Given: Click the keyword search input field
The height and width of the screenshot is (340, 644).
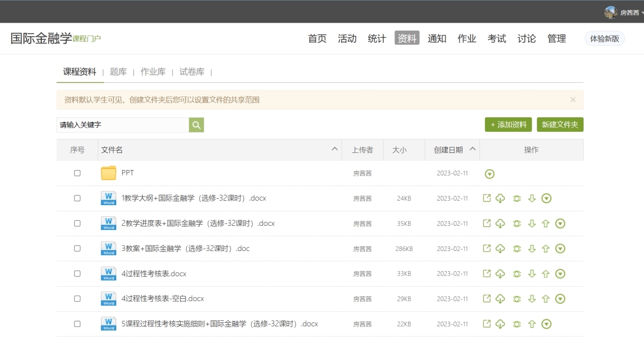Looking at the screenshot, I should click(123, 125).
